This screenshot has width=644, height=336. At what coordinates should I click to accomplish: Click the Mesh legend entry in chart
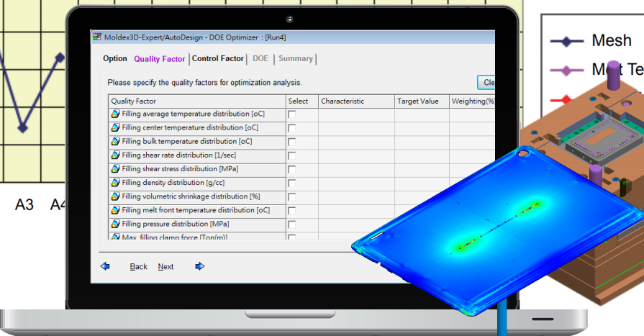coord(611,40)
